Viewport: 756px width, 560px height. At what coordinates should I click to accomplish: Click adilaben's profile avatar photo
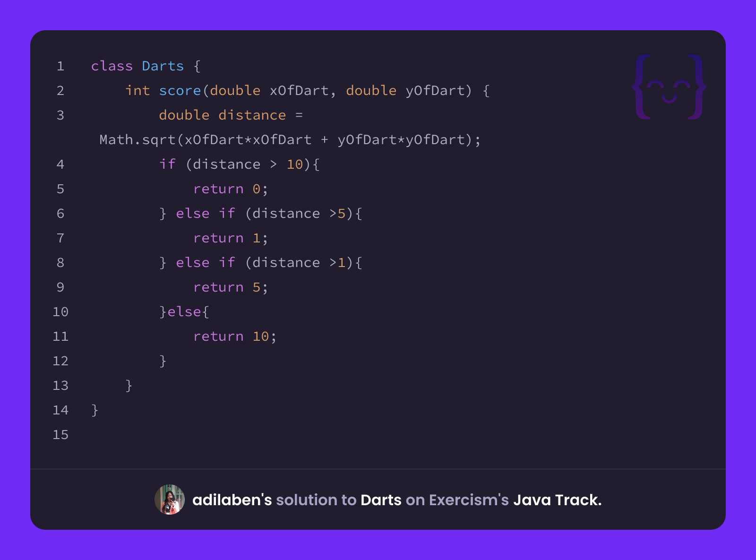tap(170, 500)
